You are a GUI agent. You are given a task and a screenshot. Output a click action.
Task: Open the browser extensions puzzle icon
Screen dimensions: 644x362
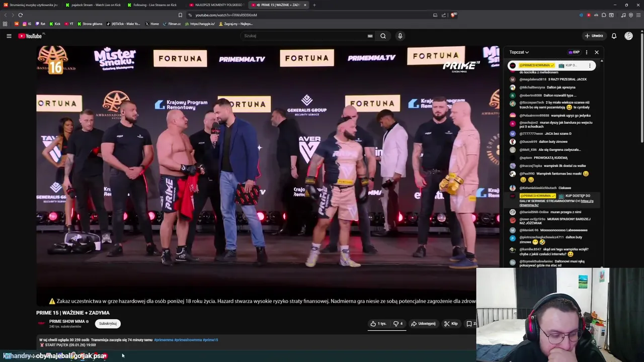coord(603,15)
